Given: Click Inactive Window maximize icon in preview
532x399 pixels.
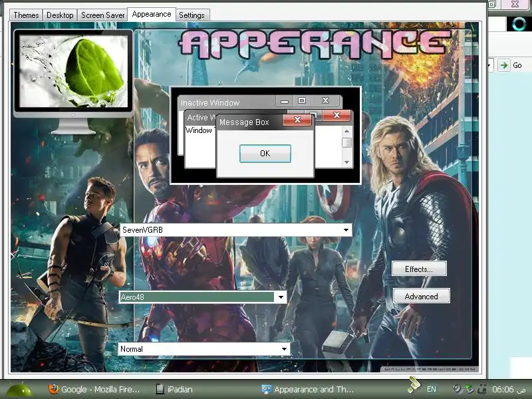Looking at the screenshot, I should pos(302,100).
